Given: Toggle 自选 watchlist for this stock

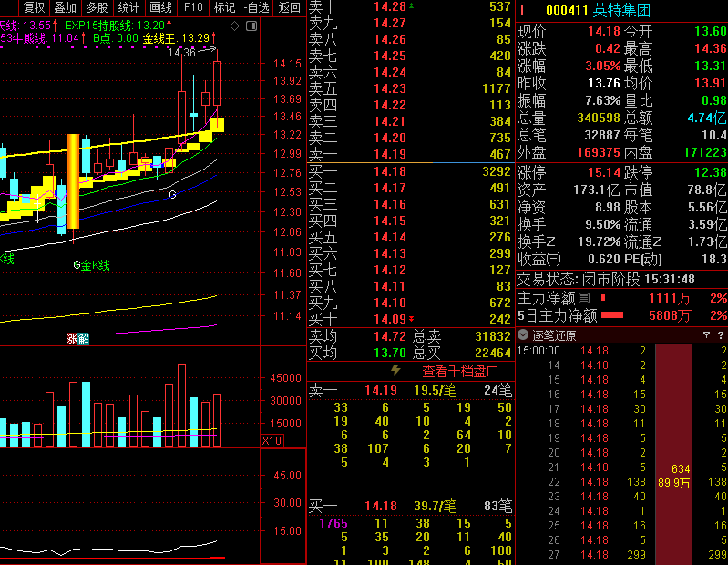Looking at the screenshot, I should click(x=257, y=7).
